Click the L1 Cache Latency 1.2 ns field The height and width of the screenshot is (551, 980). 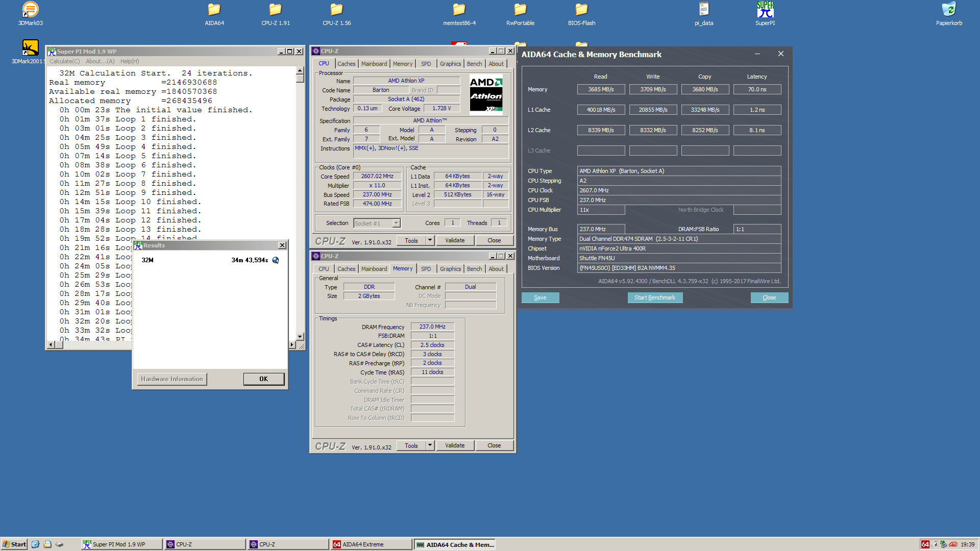pyautogui.click(x=757, y=110)
